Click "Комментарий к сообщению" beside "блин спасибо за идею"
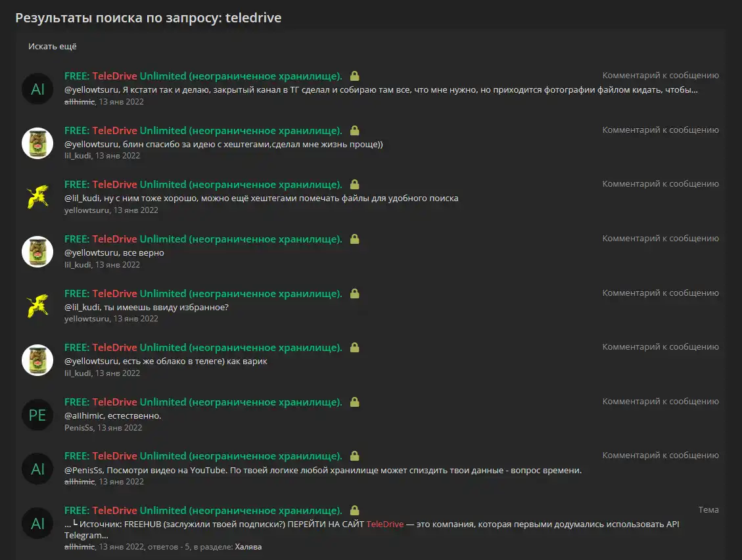 click(660, 129)
